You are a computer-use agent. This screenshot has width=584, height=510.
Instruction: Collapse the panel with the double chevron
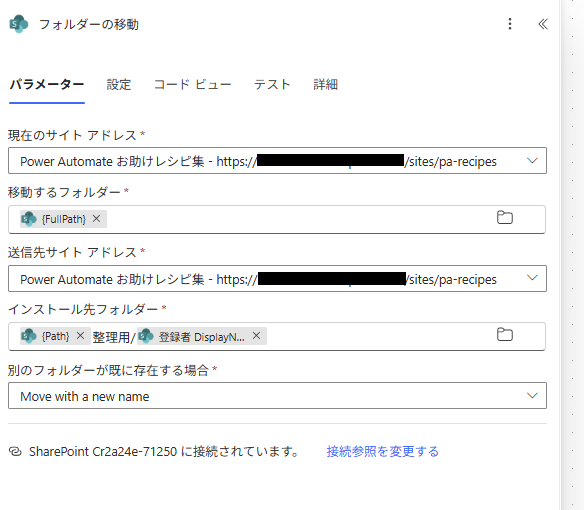[543, 24]
